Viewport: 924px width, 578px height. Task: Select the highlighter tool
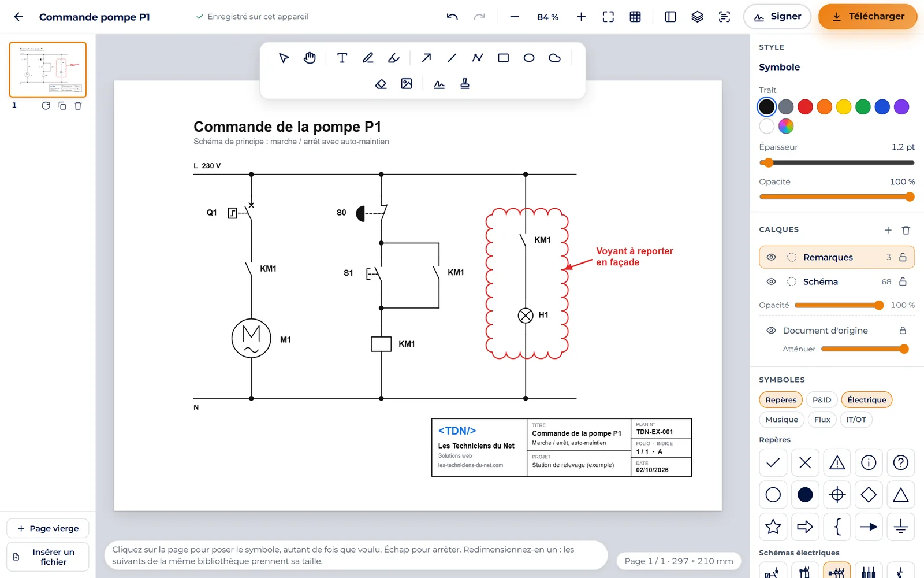394,58
